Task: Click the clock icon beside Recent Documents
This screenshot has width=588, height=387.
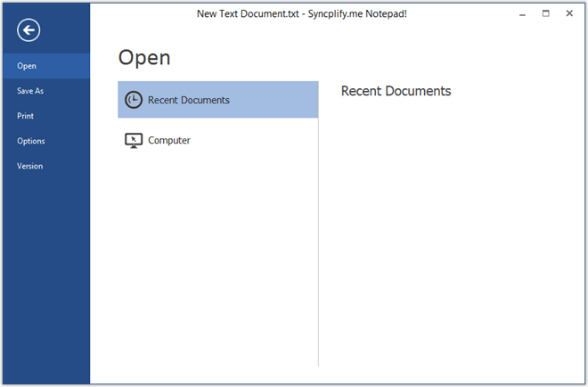Action: (134, 100)
